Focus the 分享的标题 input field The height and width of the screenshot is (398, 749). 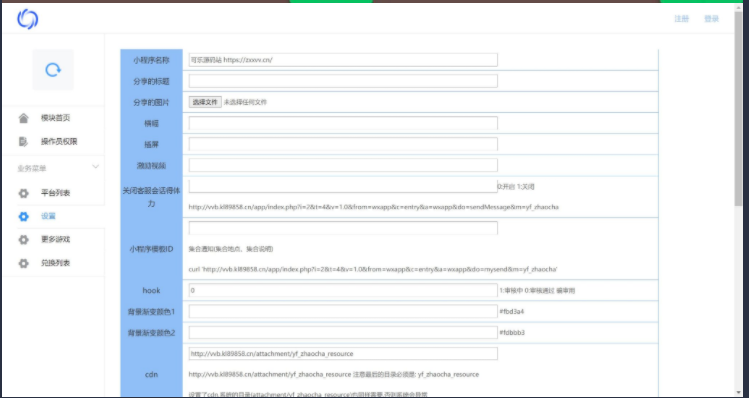[x=343, y=81]
